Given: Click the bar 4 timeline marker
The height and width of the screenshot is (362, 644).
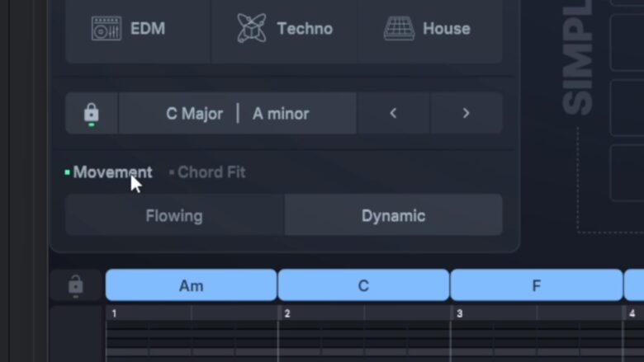Looking at the screenshot, I should [632, 313].
